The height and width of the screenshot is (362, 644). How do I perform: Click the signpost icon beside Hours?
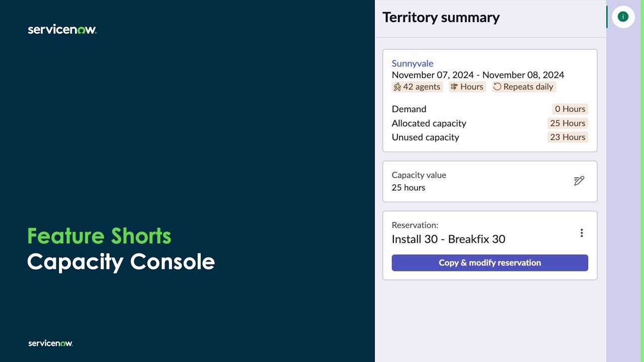[454, 86]
